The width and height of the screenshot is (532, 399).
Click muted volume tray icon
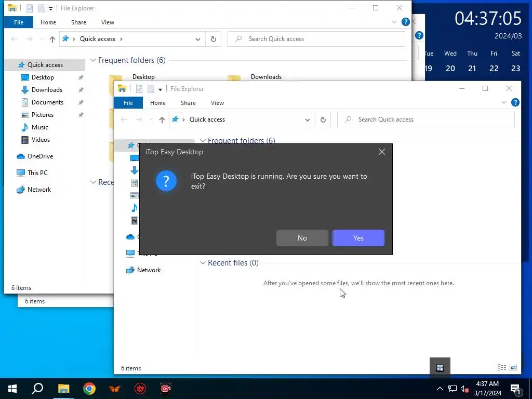point(465,389)
